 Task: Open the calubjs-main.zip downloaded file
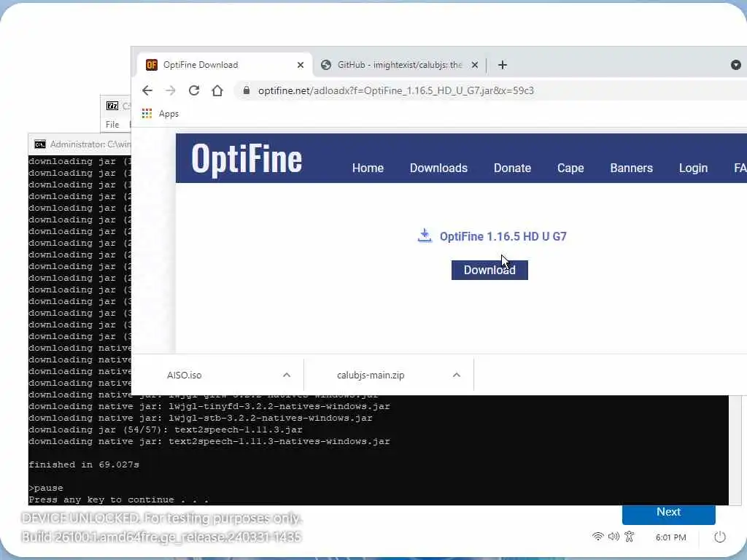point(371,376)
